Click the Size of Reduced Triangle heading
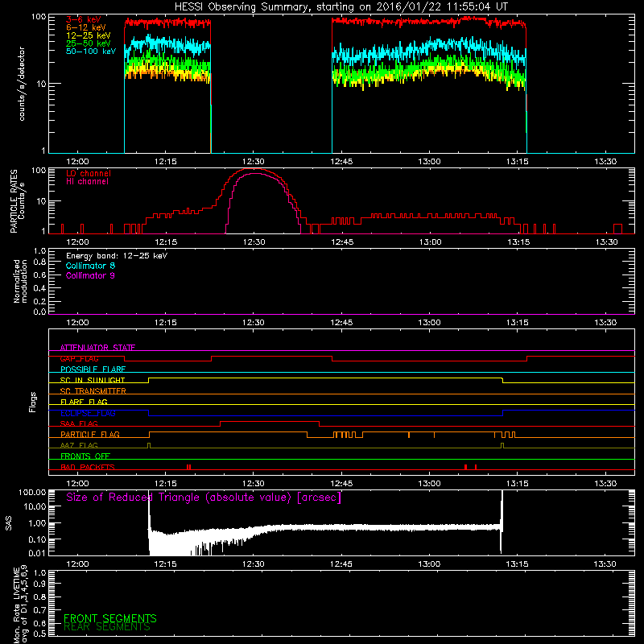The width and height of the screenshot is (644, 644). click(204, 497)
